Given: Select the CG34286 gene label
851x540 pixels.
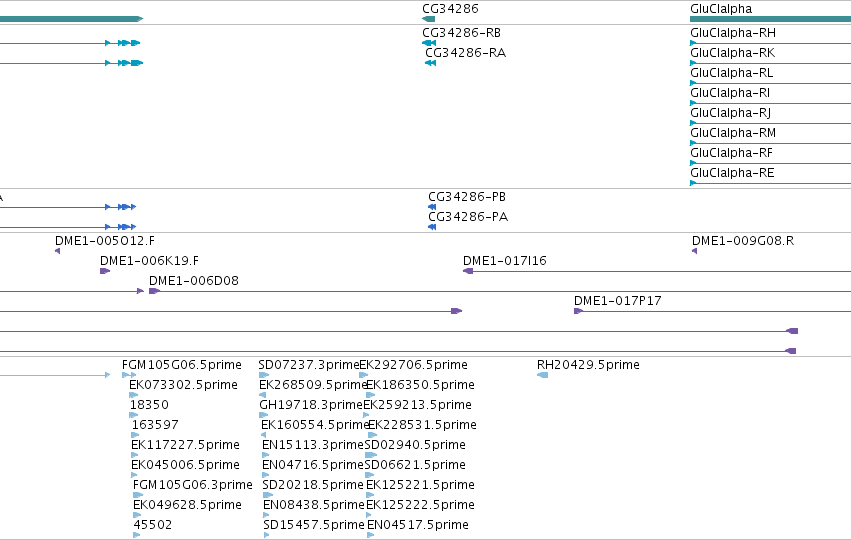Looking at the screenshot, I should 450,9.
